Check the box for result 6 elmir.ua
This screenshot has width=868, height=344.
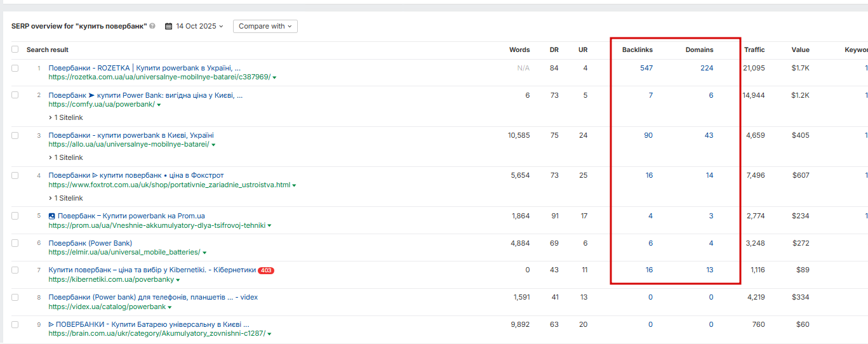(x=15, y=243)
